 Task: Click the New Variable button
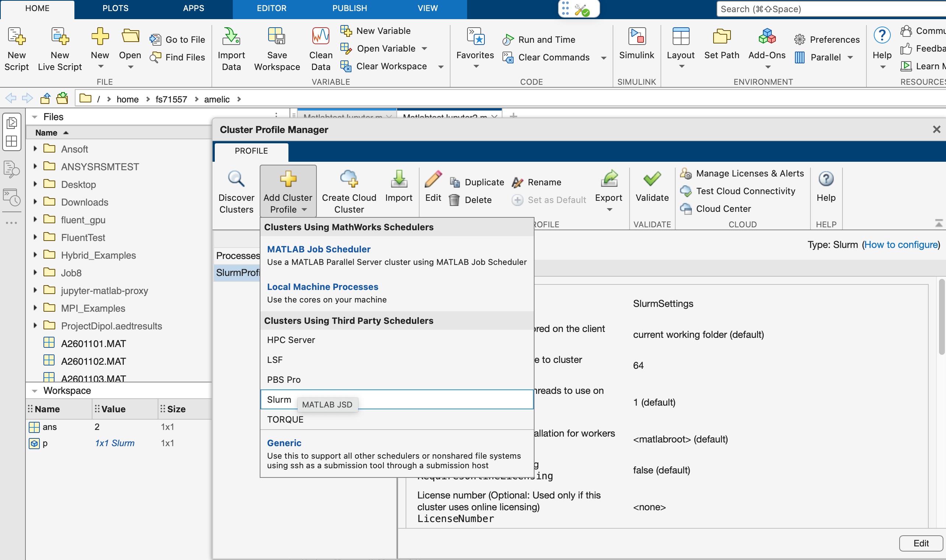pos(376,31)
